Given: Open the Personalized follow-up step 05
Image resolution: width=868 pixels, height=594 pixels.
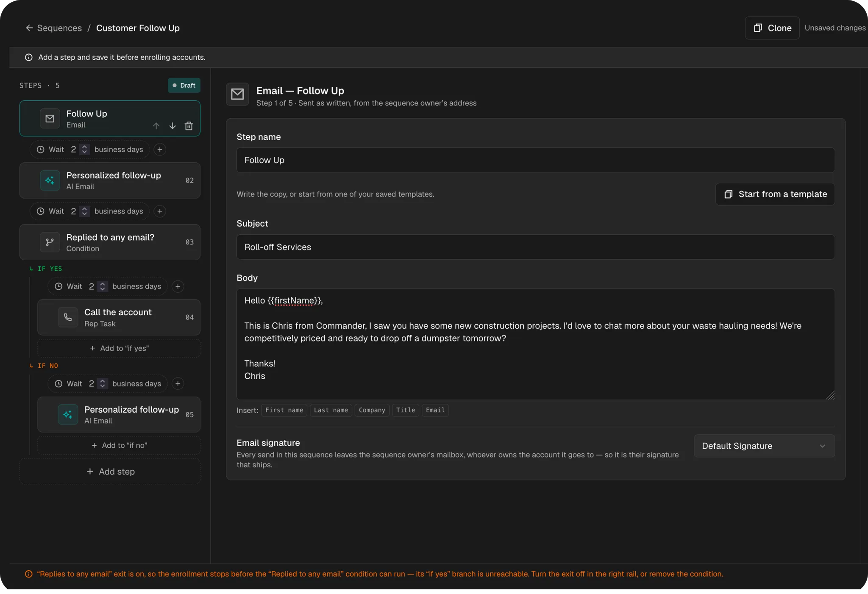Looking at the screenshot, I should point(119,415).
